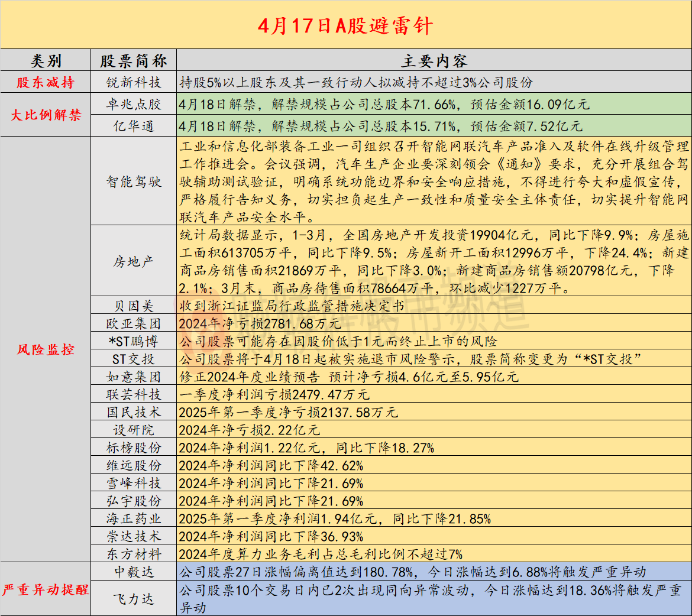Image resolution: width=692 pixels, height=616 pixels.
Task: Click the 股东减持 category cell
Action: click(46, 82)
